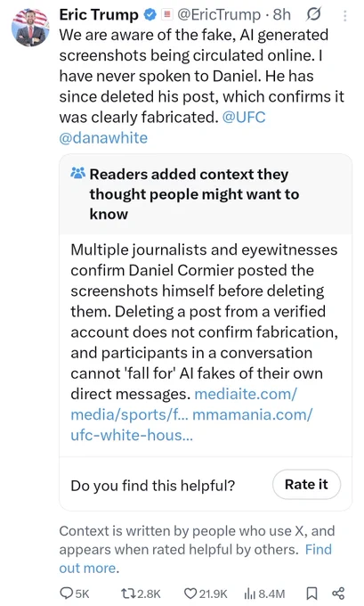Open the mmamania.com source link
The height and width of the screenshot is (606, 364).
pyautogui.click(x=191, y=425)
